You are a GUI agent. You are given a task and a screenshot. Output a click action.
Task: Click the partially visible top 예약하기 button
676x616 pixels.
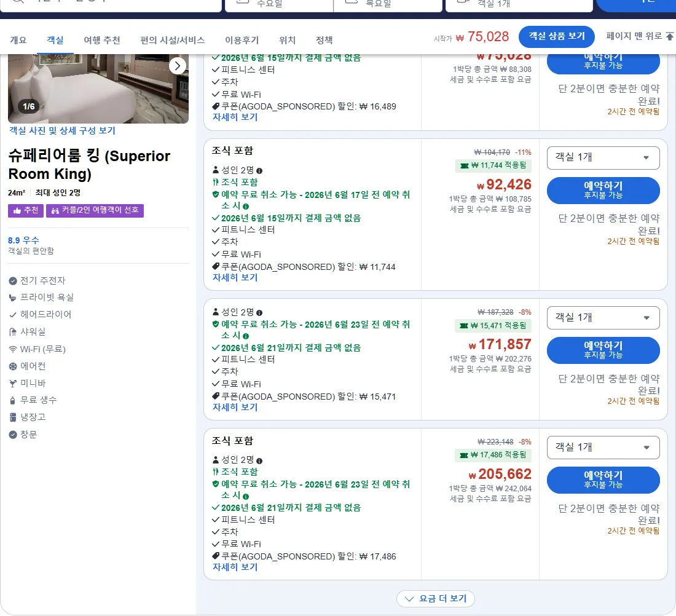pyautogui.click(x=603, y=63)
